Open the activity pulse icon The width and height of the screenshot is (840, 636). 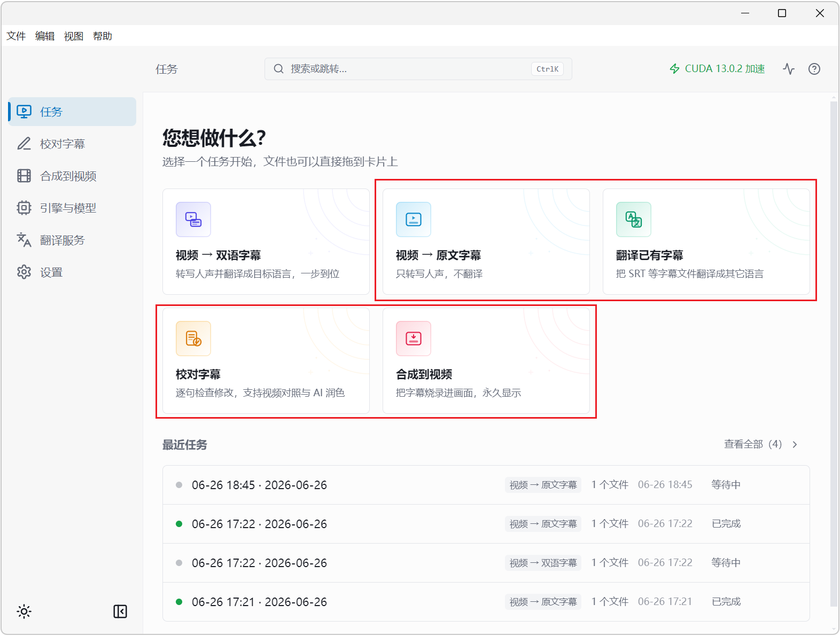[x=789, y=69]
